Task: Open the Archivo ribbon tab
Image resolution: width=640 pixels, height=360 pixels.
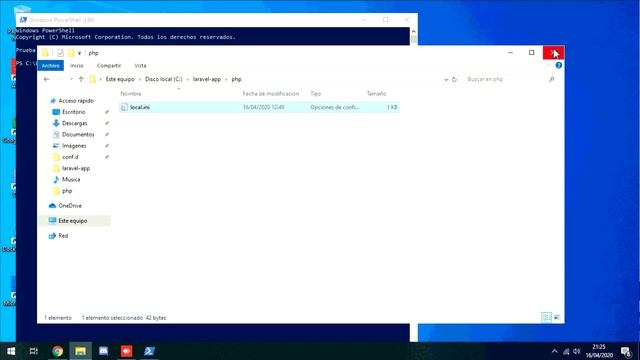Action: click(x=51, y=66)
